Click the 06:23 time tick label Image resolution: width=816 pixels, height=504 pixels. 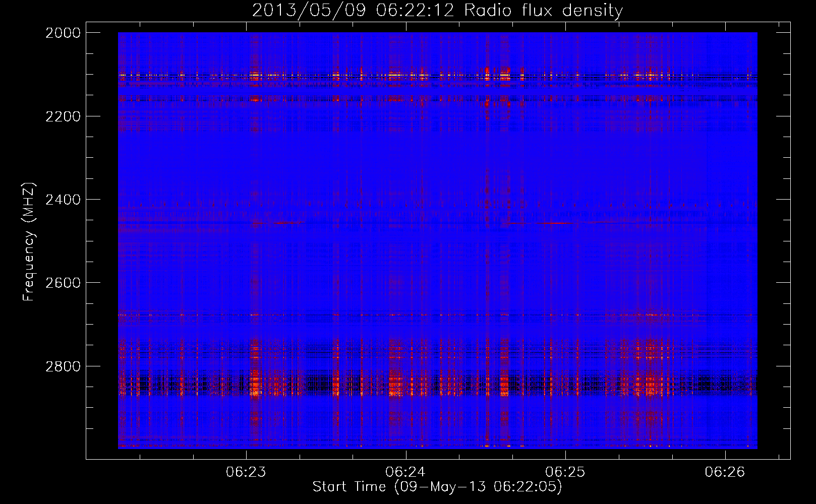(246, 472)
